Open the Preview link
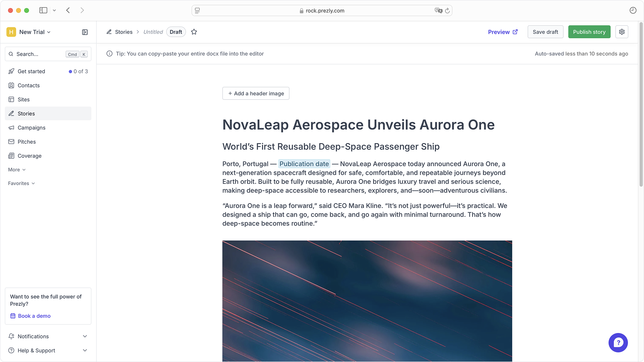This screenshot has height=362, width=644. coord(503,32)
